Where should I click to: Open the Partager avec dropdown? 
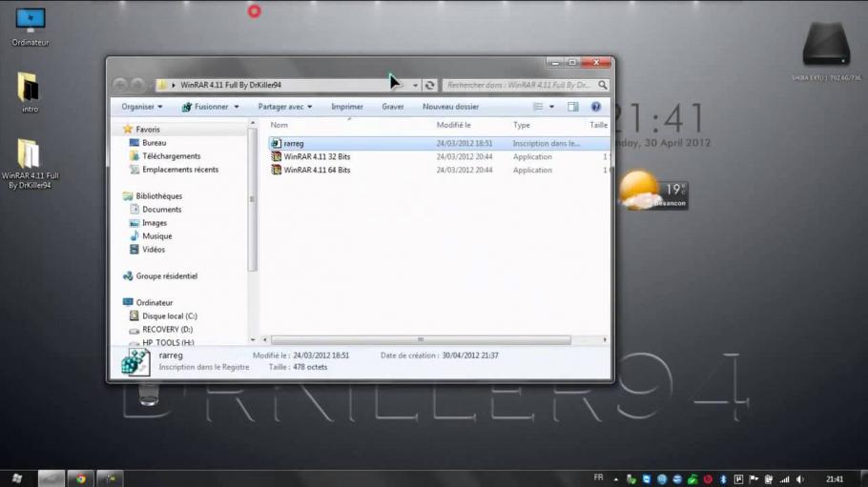tap(285, 106)
